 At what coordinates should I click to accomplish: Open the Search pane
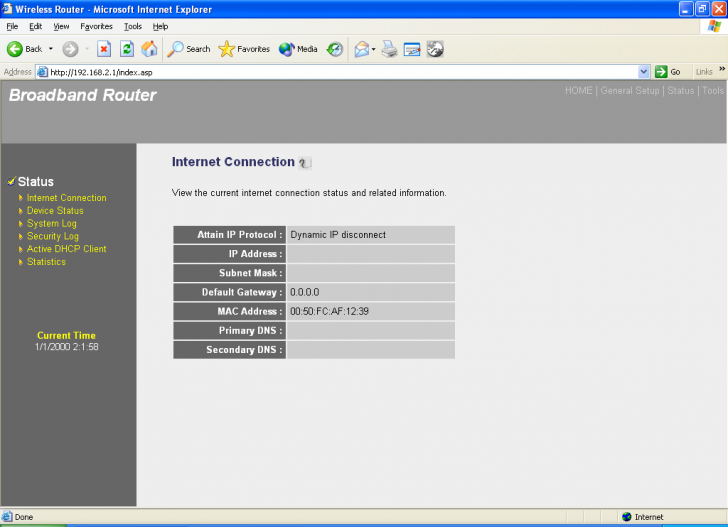click(x=189, y=49)
